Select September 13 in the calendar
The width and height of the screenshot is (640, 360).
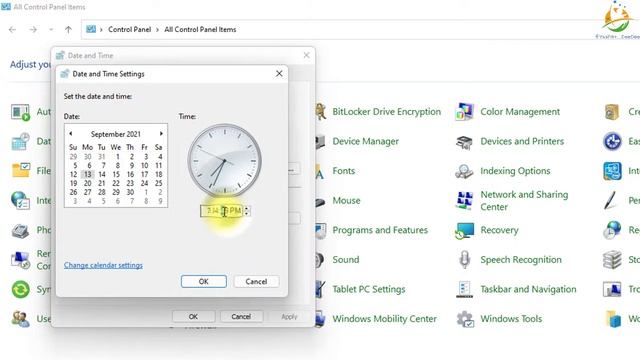[x=87, y=174]
